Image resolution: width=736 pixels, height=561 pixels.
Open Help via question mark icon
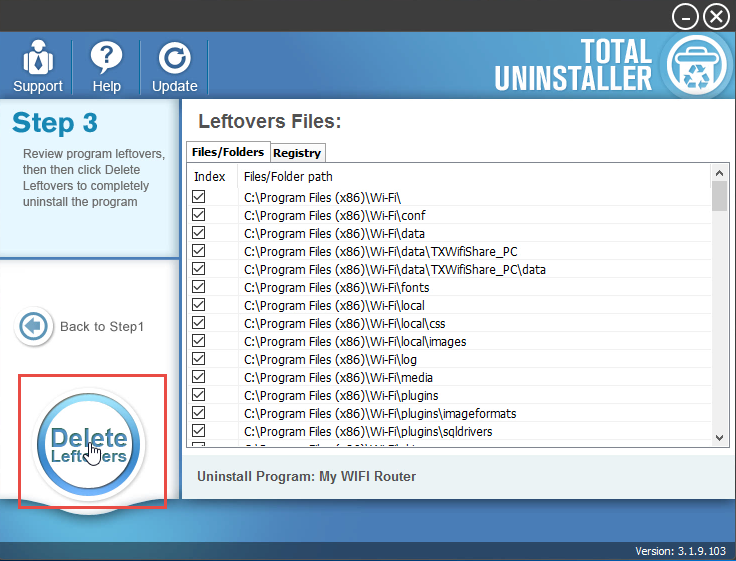pyautogui.click(x=107, y=58)
